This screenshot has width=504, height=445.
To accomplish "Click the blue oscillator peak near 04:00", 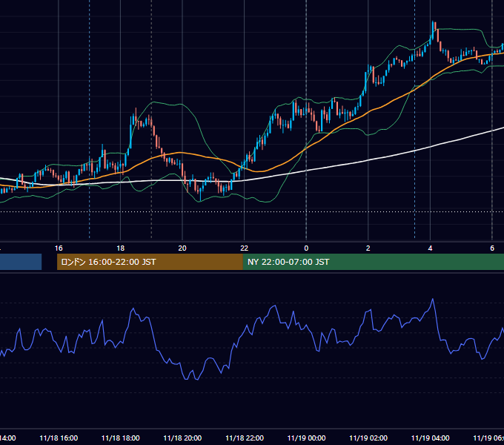I will coord(433,300).
